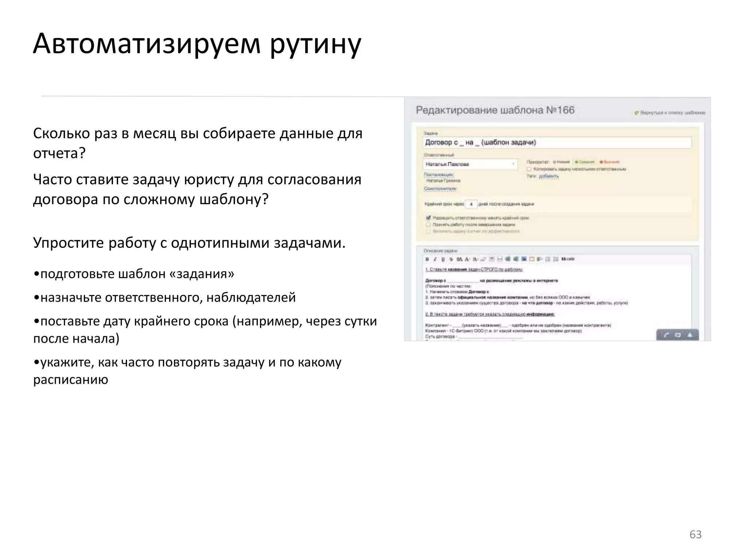Toggle BB-code mode in editor toolbar
Image resolution: width=747 pixels, height=560 pixels.
(x=568, y=259)
